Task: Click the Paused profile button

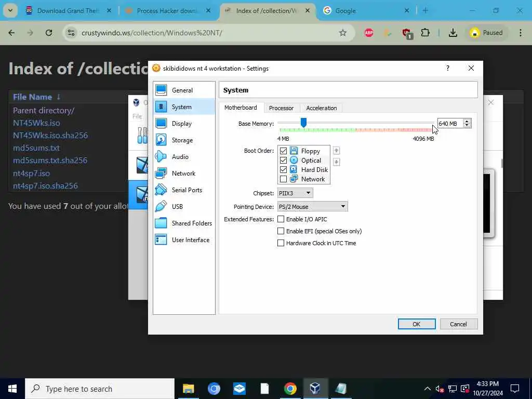Action: (487, 33)
